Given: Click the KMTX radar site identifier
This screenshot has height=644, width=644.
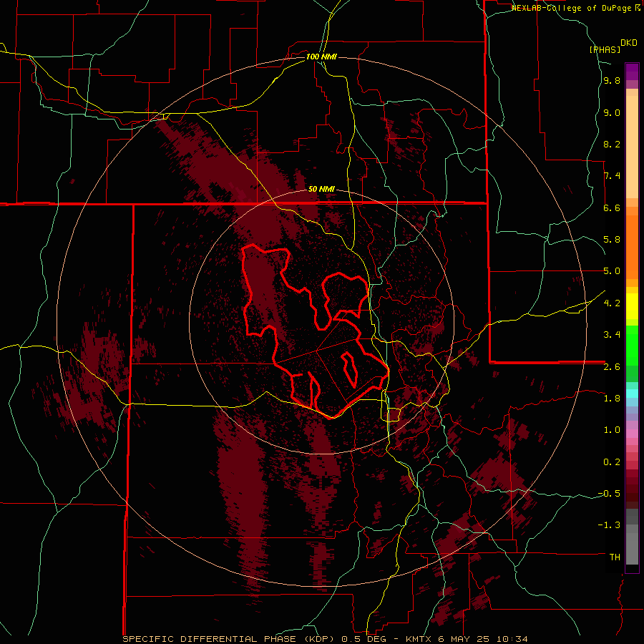Looking at the screenshot, I should [420, 639].
